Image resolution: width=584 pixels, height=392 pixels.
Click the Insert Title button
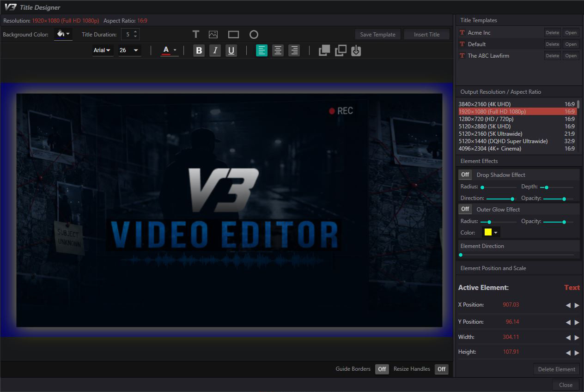click(426, 35)
